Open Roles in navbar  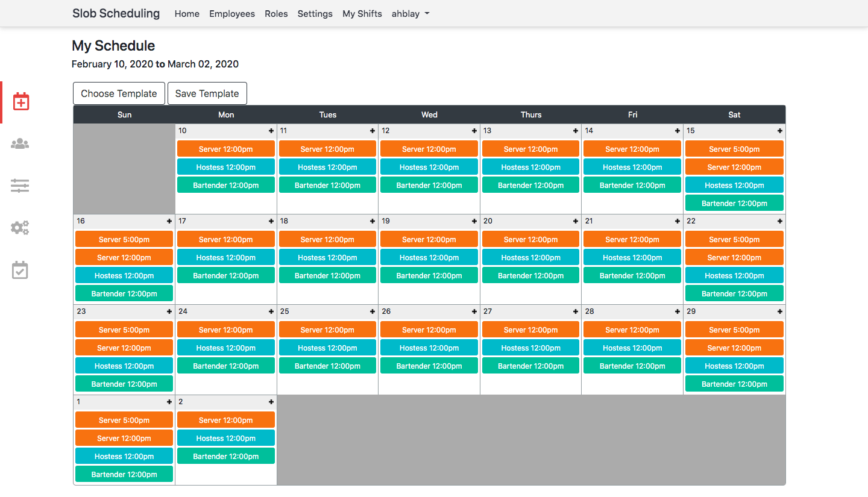pos(276,13)
